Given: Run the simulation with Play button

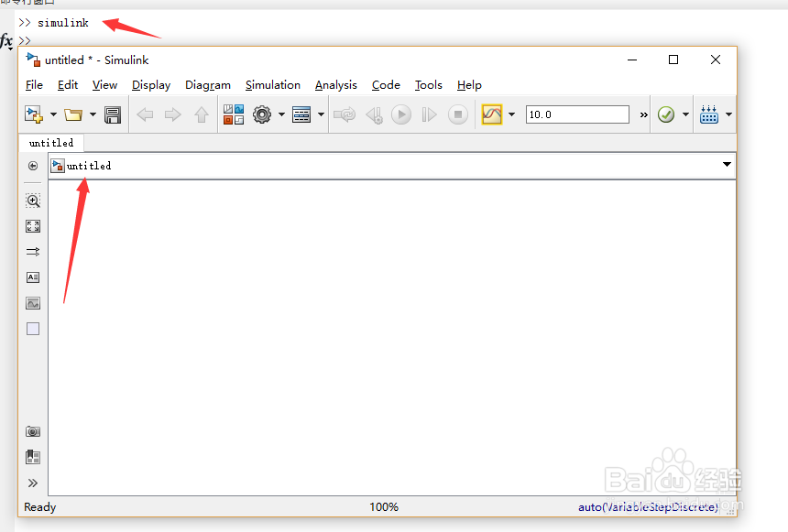Looking at the screenshot, I should (401, 114).
